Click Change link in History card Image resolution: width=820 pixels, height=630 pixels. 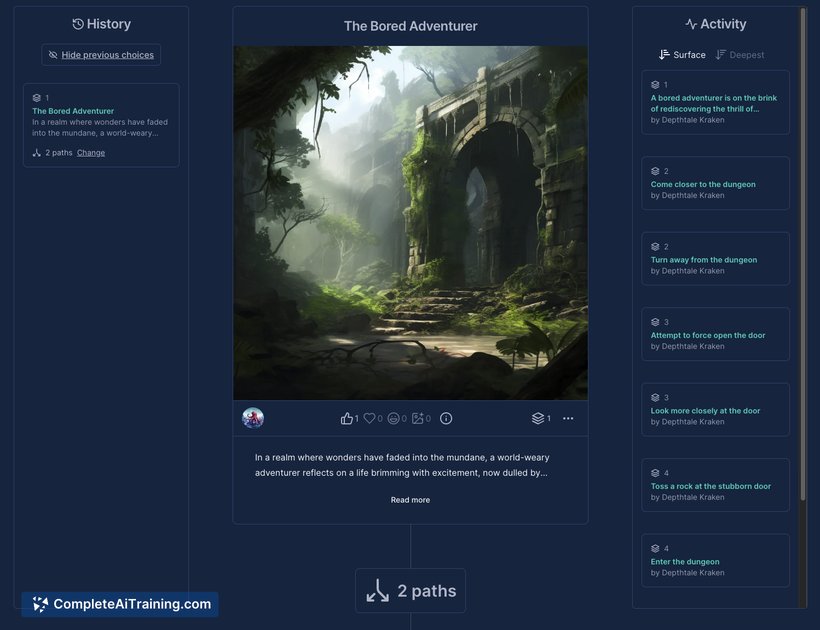pos(91,153)
